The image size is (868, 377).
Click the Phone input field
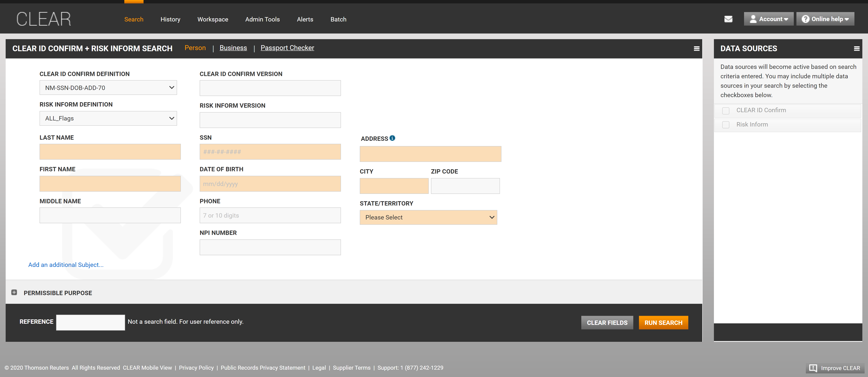(x=270, y=216)
